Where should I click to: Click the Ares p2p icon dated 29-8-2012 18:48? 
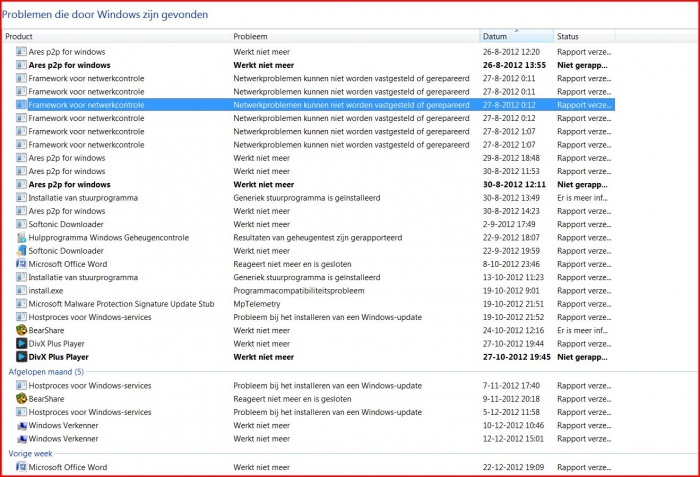[21, 158]
